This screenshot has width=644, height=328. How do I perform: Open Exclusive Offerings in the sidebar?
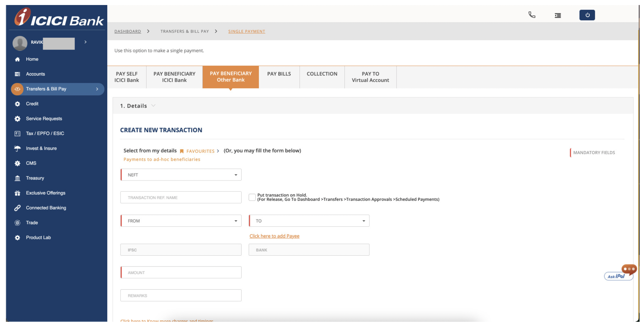[x=46, y=193]
